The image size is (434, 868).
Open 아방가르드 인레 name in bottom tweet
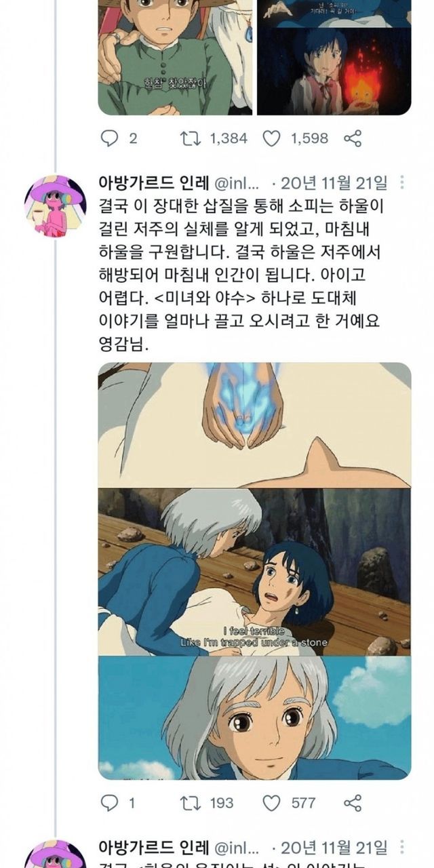157,847
